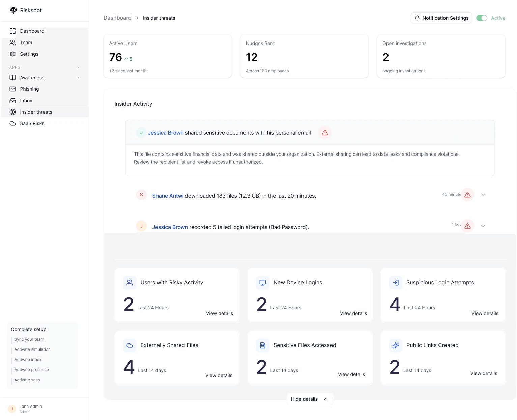The height and width of the screenshot is (420, 517).
Task: Click Sync your team setup step
Action: pos(29,339)
